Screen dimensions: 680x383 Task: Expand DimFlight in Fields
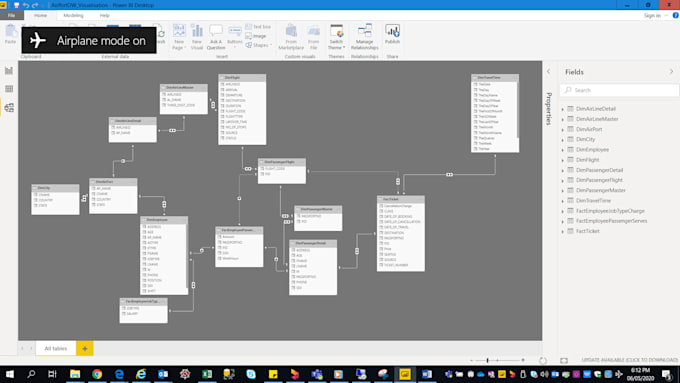(x=563, y=160)
